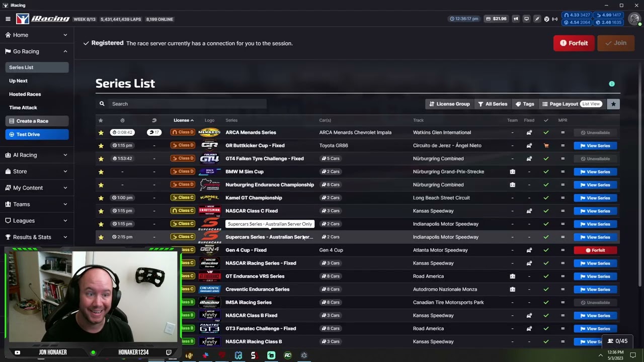Unfavorite Kamel GT Championship star

pyautogui.click(x=101, y=198)
